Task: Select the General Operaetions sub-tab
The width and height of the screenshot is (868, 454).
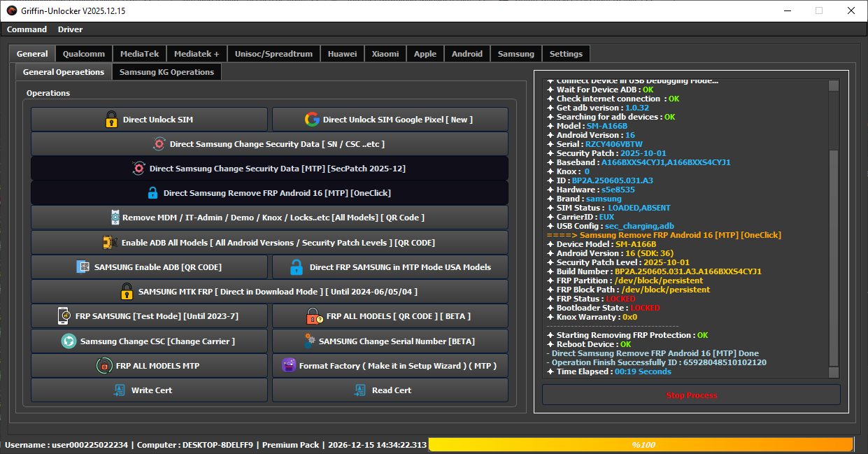Action: tap(64, 72)
